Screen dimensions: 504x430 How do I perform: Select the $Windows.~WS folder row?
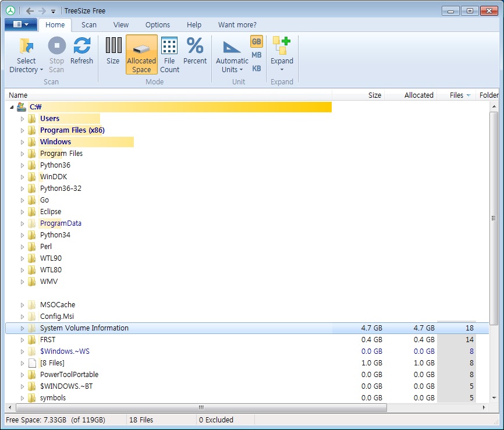click(x=247, y=351)
